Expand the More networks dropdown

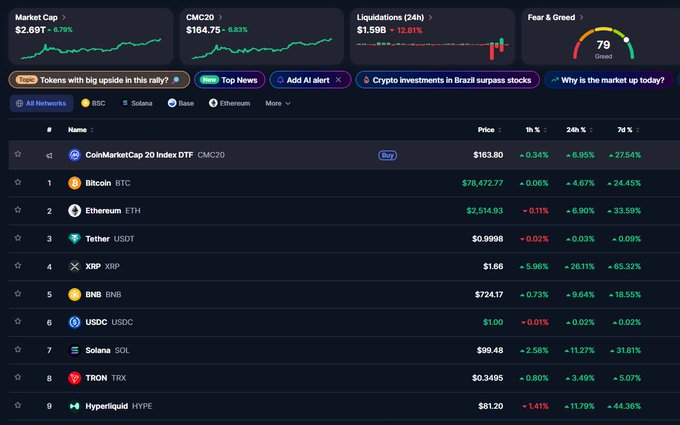click(278, 103)
